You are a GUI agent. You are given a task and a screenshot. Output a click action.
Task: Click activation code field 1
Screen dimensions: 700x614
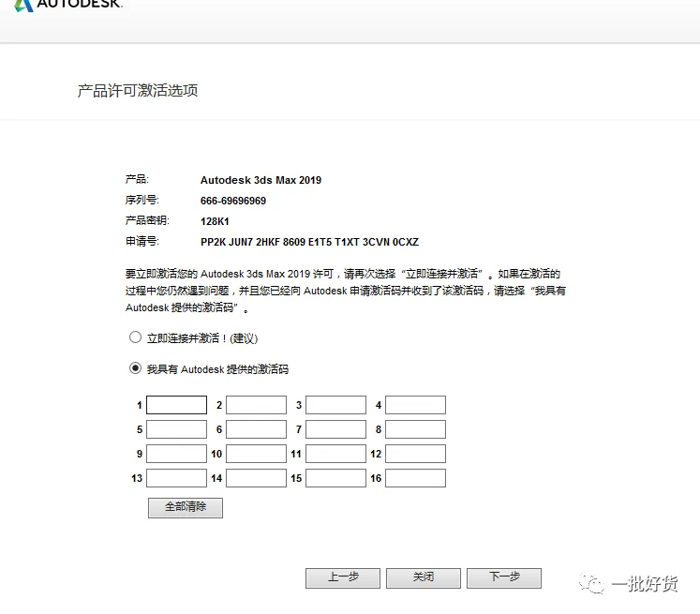click(177, 405)
